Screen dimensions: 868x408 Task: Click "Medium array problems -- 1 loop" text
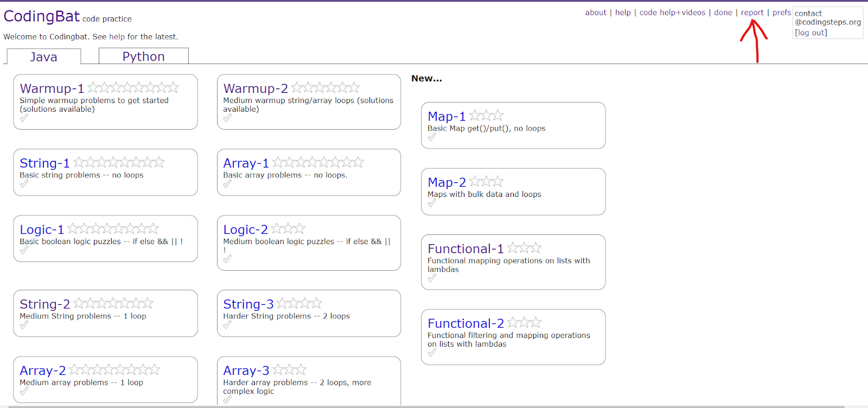[x=81, y=382]
